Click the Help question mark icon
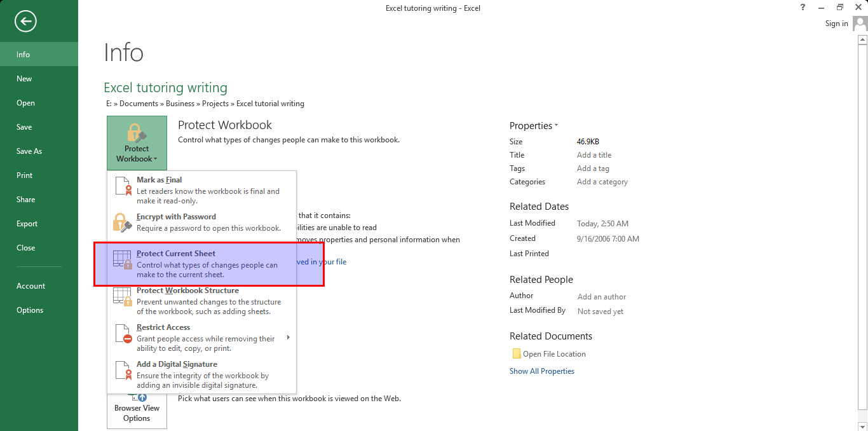This screenshot has height=431, width=868. (x=803, y=8)
